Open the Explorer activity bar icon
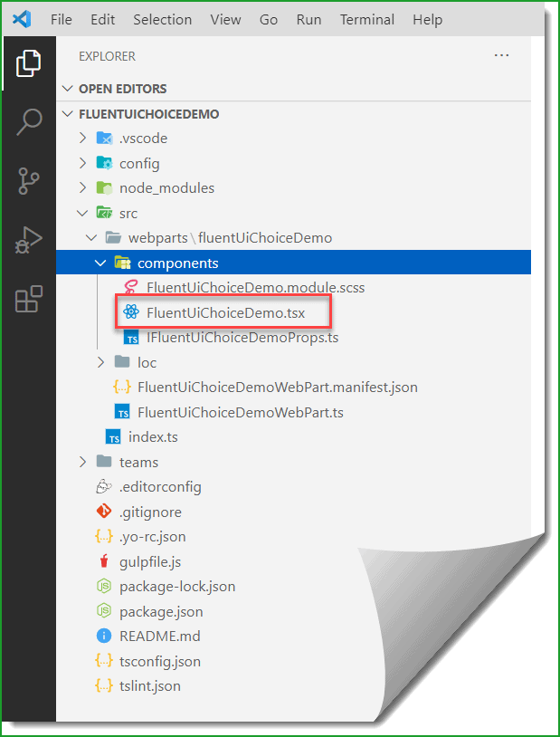Viewport: 560px width, 737px height. (x=28, y=63)
